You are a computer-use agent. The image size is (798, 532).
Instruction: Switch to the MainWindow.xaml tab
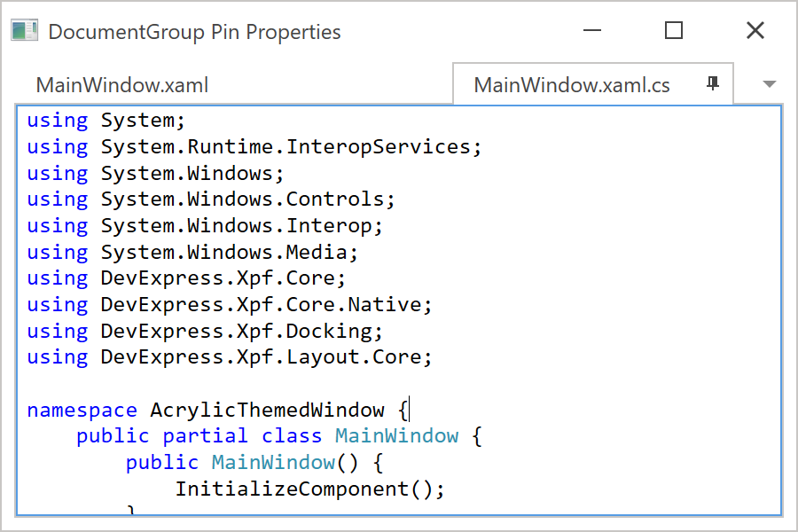(122, 84)
